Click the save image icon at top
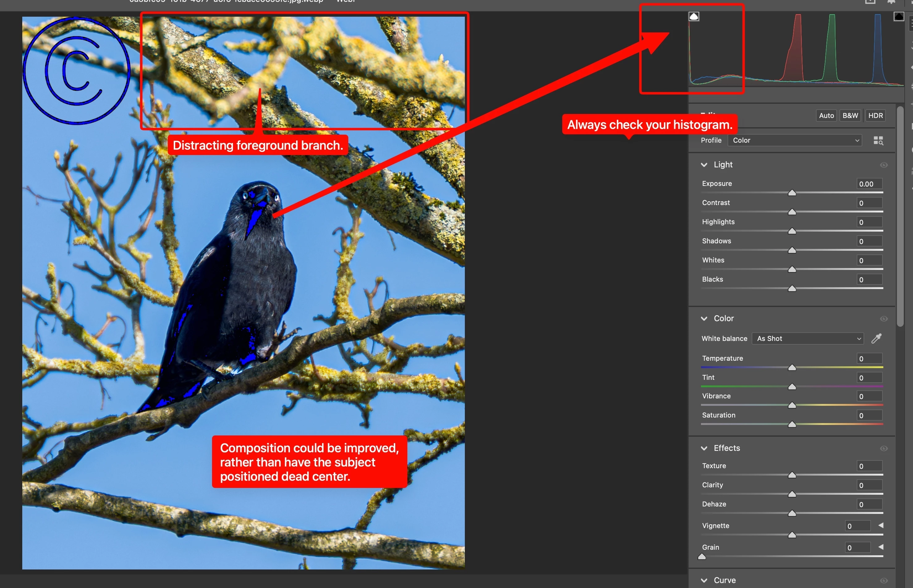The height and width of the screenshot is (588, 913). (x=870, y=2)
